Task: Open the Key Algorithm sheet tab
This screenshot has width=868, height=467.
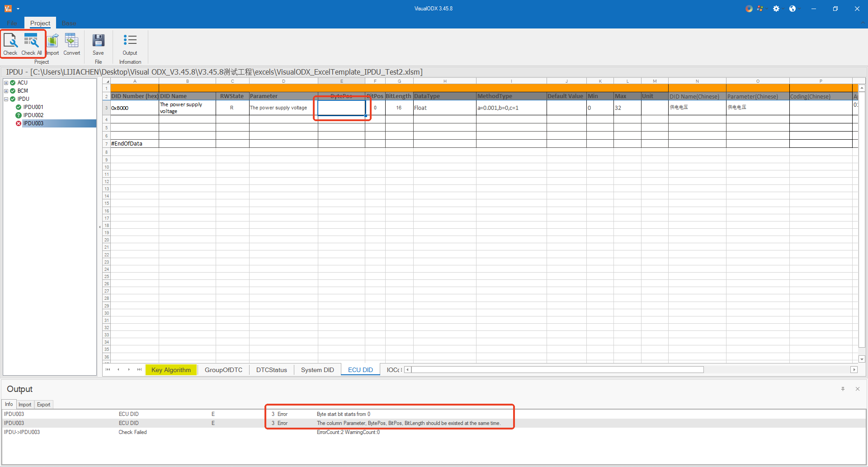Action: click(x=171, y=370)
